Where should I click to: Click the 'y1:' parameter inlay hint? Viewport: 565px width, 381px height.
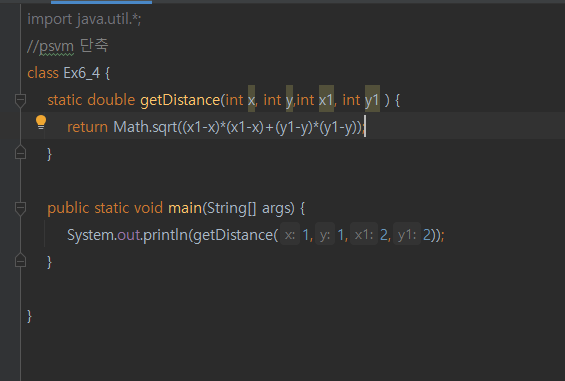click(407, 235)
